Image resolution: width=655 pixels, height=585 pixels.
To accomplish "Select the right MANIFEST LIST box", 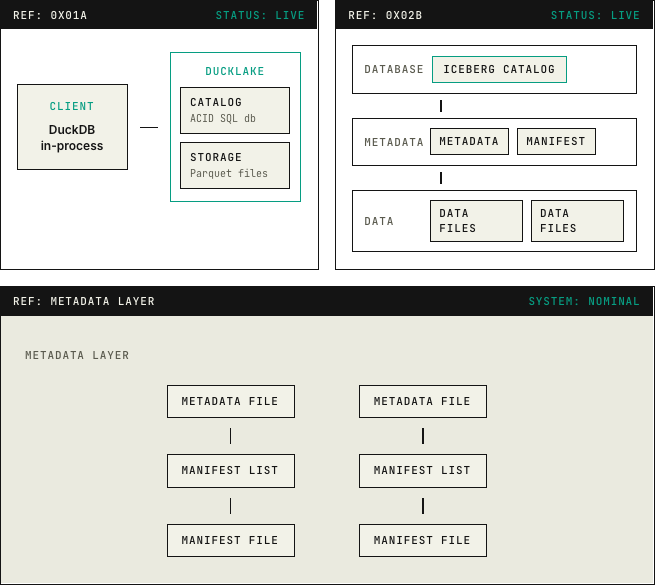I will 423,471.
